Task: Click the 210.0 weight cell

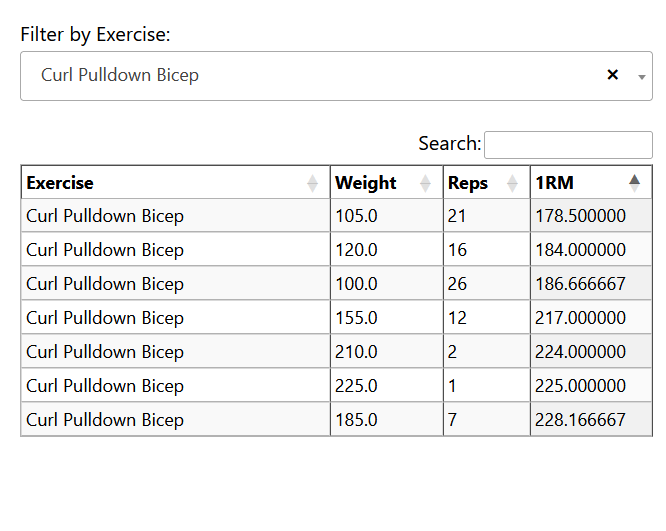Action: point(387,352)
